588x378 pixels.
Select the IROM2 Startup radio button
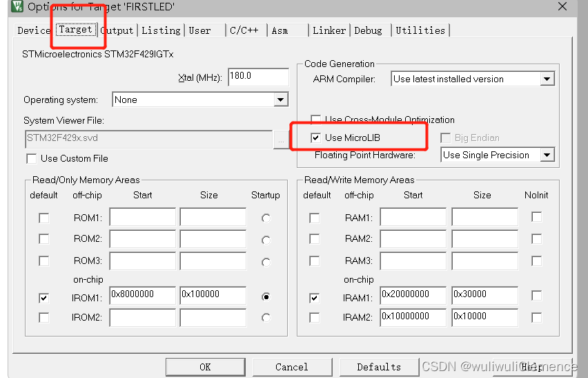click(x=266, y=318)
